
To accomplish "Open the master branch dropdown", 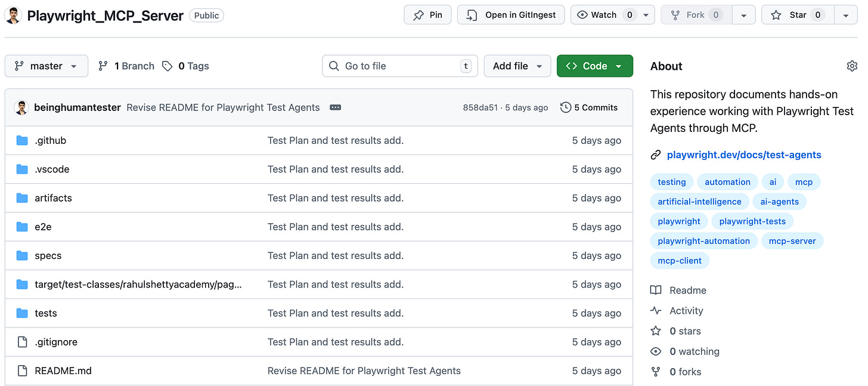I will coord(46,66).
